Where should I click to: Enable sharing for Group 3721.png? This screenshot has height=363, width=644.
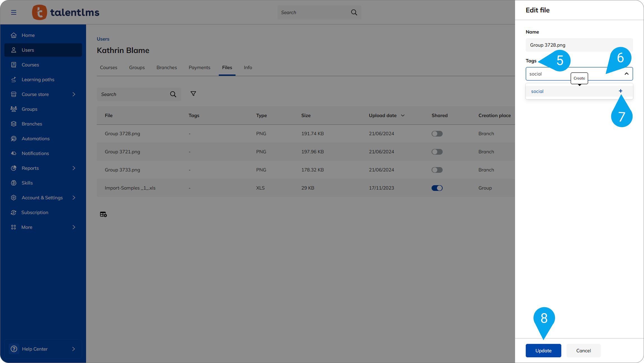point(437,152)
